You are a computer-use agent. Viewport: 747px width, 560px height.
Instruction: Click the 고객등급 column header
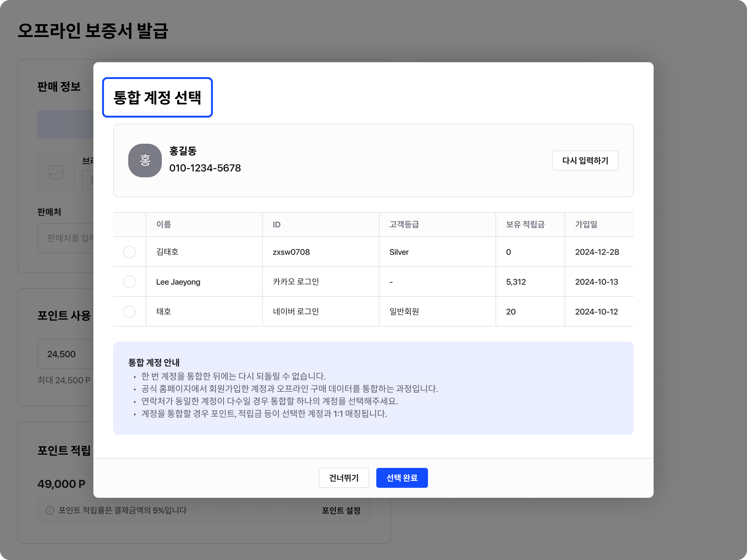404,225
